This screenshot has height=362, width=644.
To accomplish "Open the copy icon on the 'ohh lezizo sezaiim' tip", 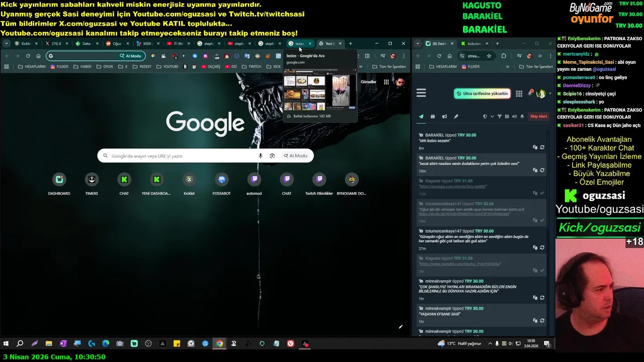I will 535,147.
